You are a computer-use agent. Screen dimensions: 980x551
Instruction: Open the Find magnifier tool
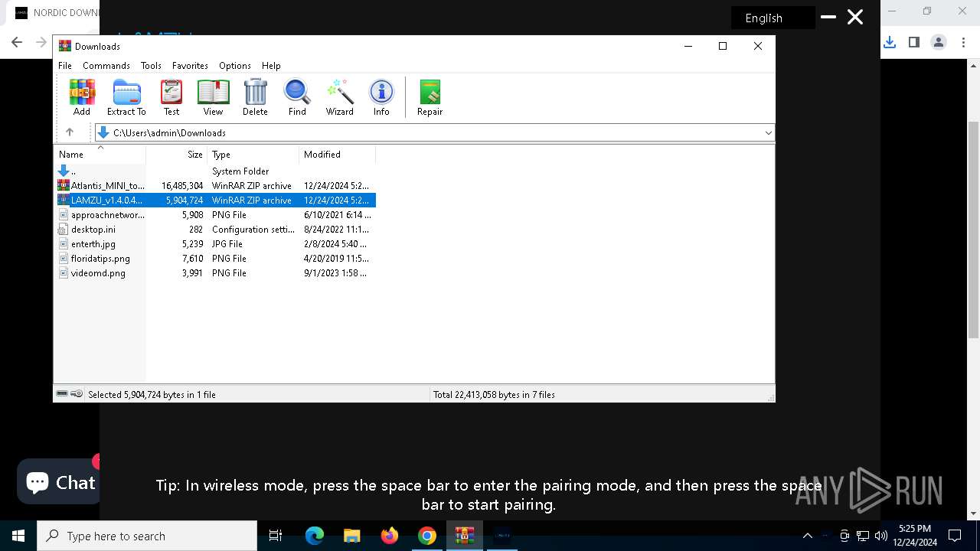click(x=297, y=97)
